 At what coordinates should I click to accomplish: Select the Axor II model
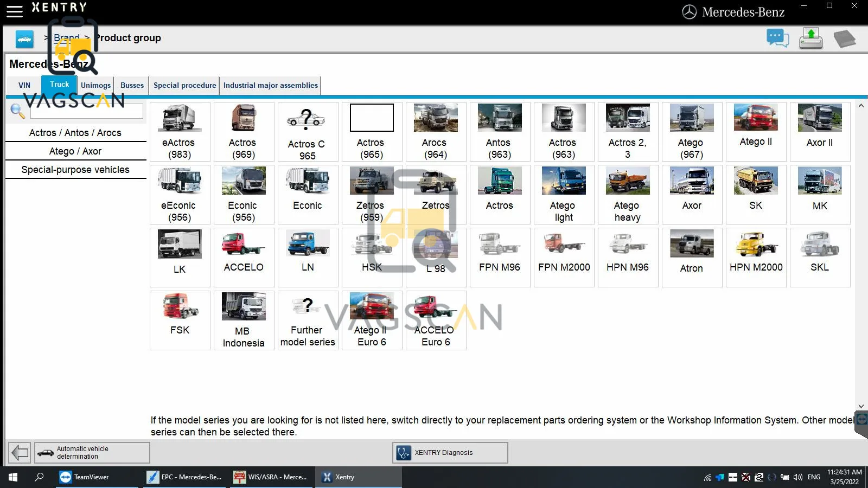[820, 132]
